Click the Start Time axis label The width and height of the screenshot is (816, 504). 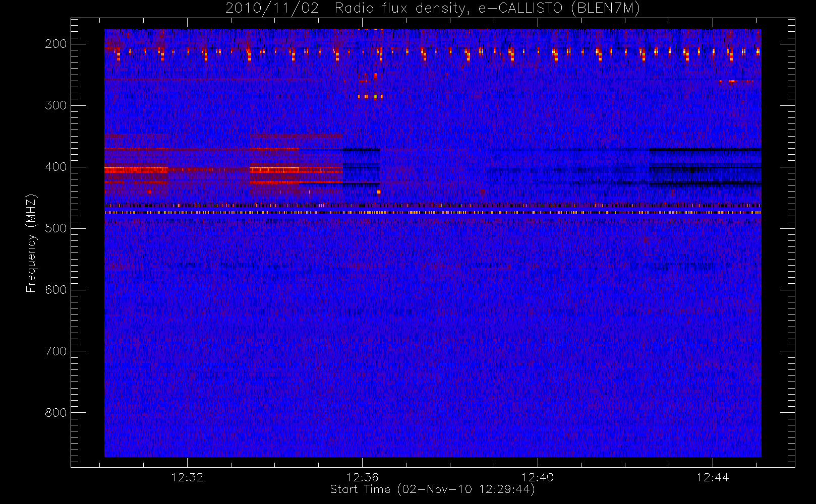coord(432,489)
